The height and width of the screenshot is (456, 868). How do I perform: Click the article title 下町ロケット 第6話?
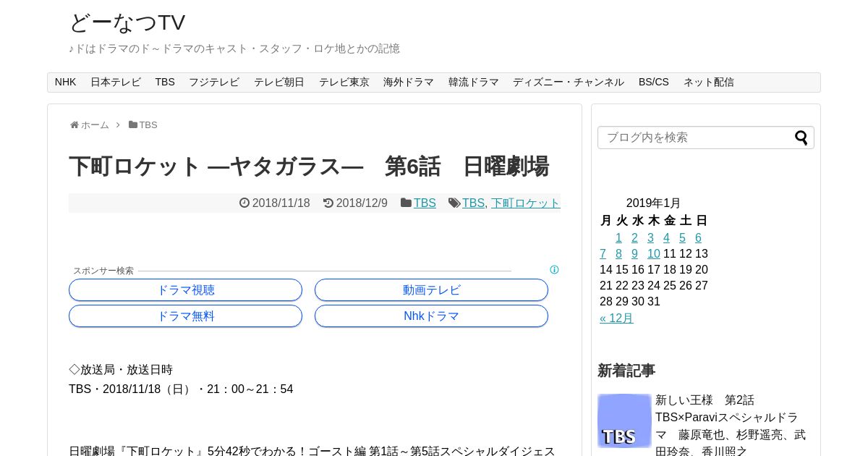(309, 166)
